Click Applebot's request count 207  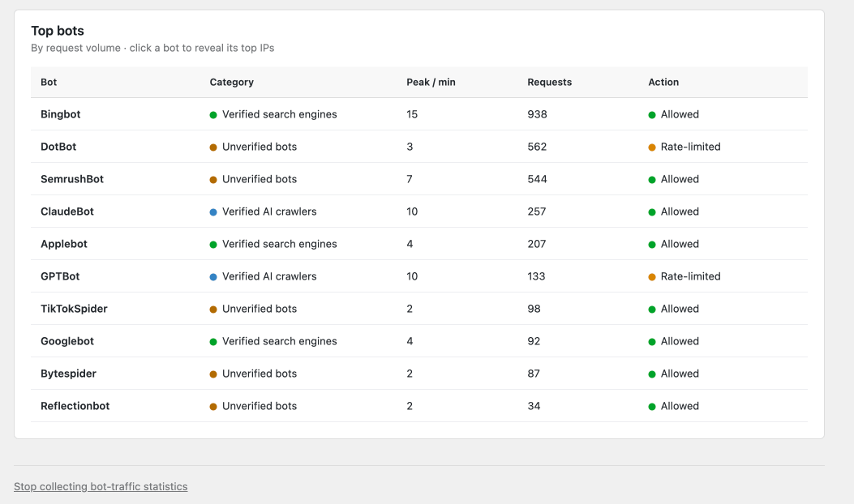[x=536, y=244]
